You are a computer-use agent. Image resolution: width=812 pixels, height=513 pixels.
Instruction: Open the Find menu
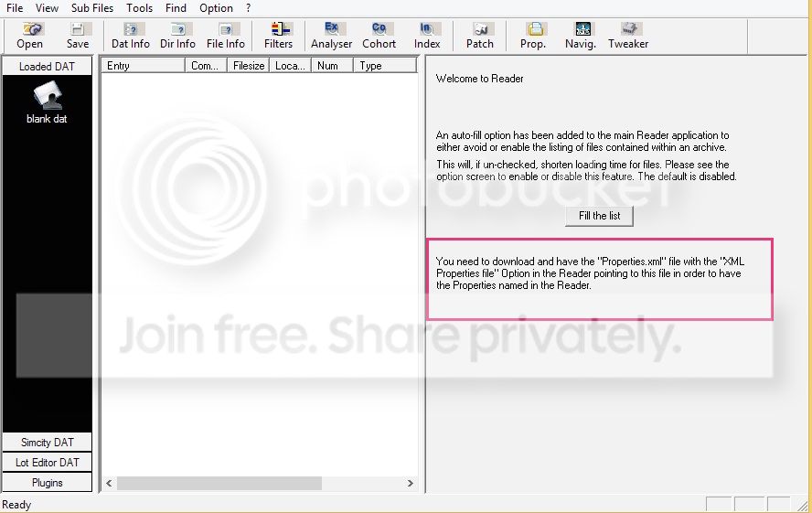click(176, 8)
